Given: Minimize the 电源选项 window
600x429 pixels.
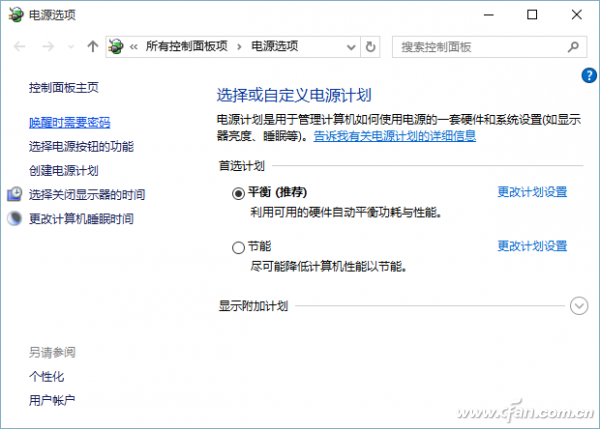Looking at the screenshot, I should tap(489, 15).
